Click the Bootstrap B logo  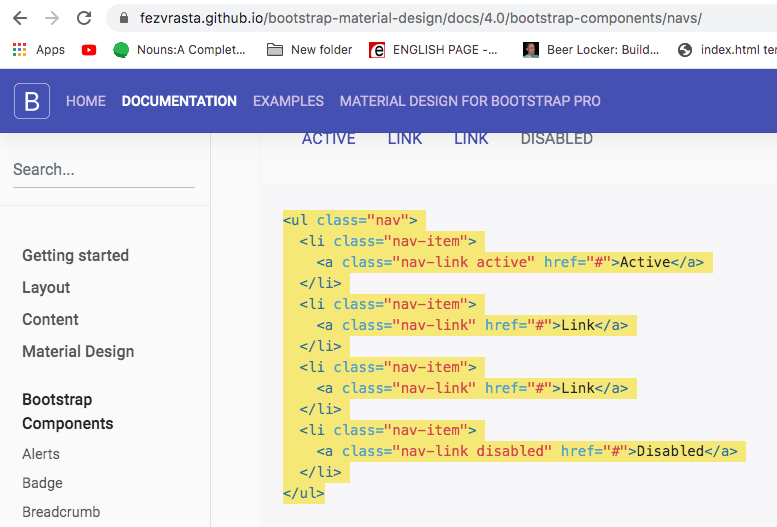coord(32,101)
